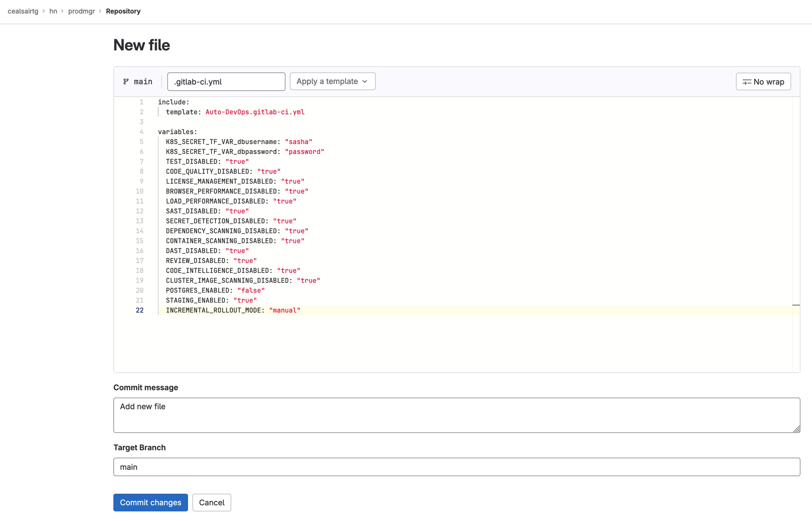Click line number 22 in the editor
The height and width of the screenshot is (521, 812).
[x=140, y=310]
